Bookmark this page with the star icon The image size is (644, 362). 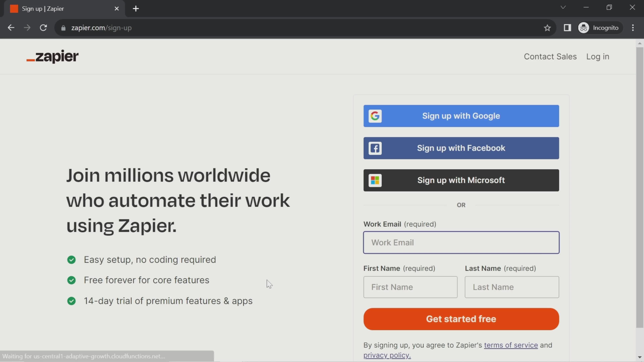pos(547,28)
